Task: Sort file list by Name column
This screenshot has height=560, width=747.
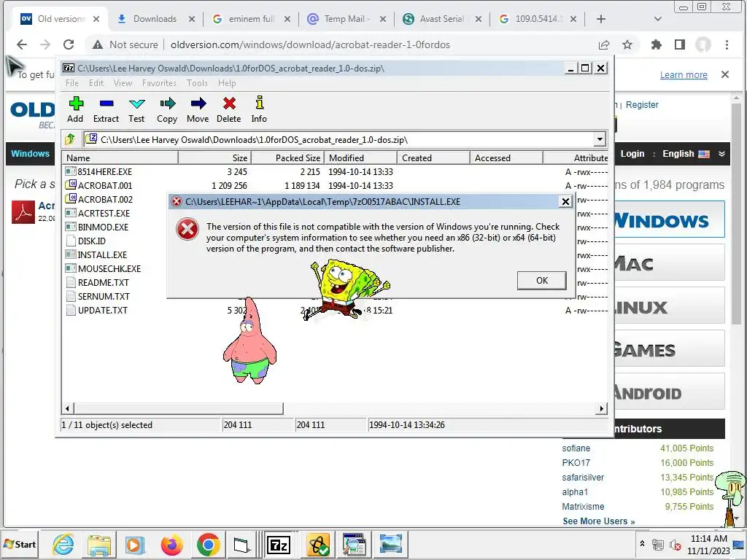Action: 120,157
